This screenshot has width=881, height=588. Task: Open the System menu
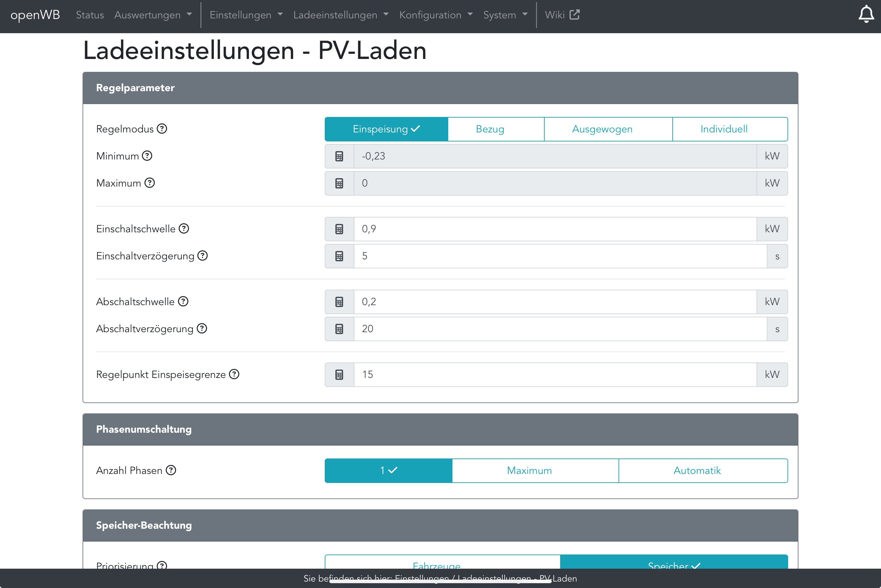pos(505,15)
